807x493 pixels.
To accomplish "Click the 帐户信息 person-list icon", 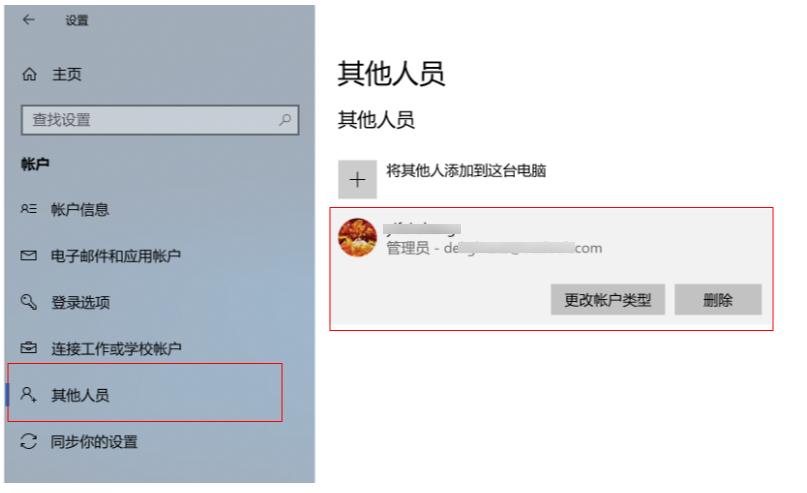I will point(28,209).
